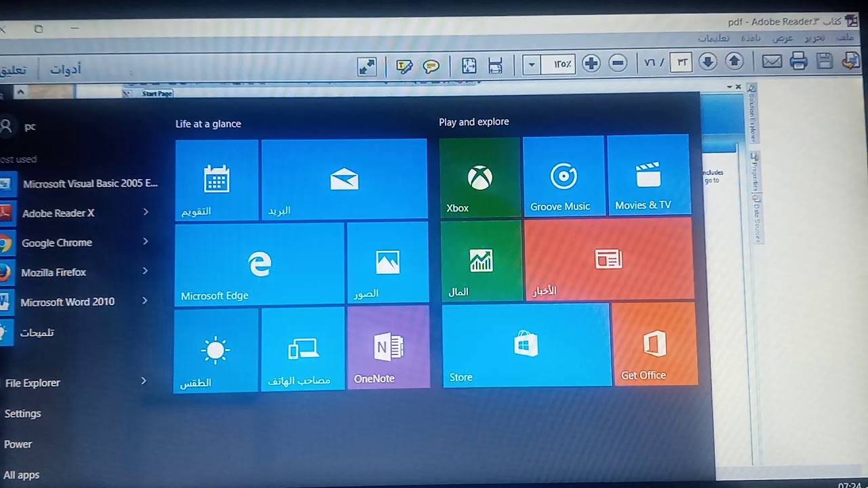The image size is (868, 488).
Task: Click the highlight text icon in Adobe Reader
Action: coord(404,66)
